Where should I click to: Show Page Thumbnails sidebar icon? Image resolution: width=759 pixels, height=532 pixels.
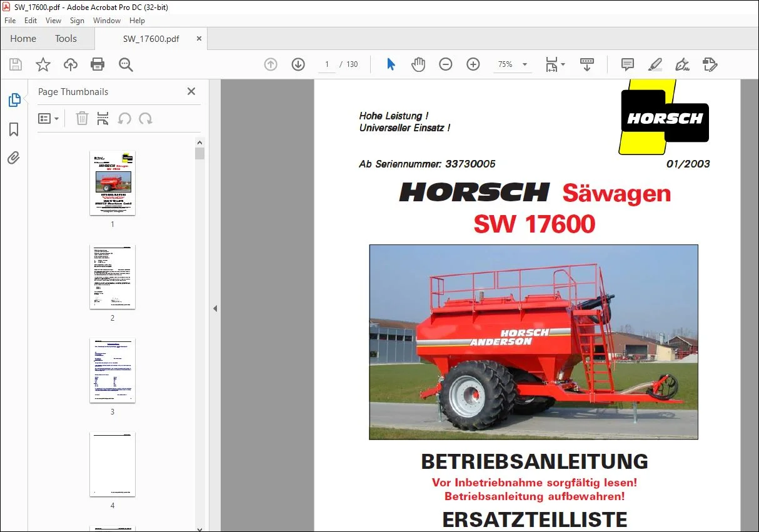point(14,100)
